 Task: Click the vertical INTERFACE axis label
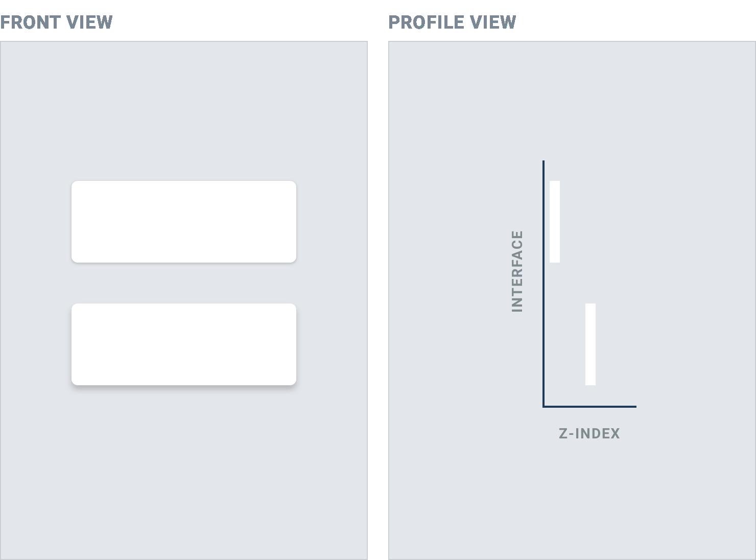[x=517, y=271]
